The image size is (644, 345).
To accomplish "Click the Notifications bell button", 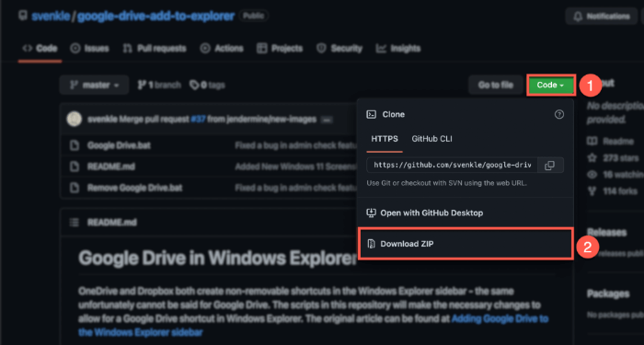I will pos(602,17).
